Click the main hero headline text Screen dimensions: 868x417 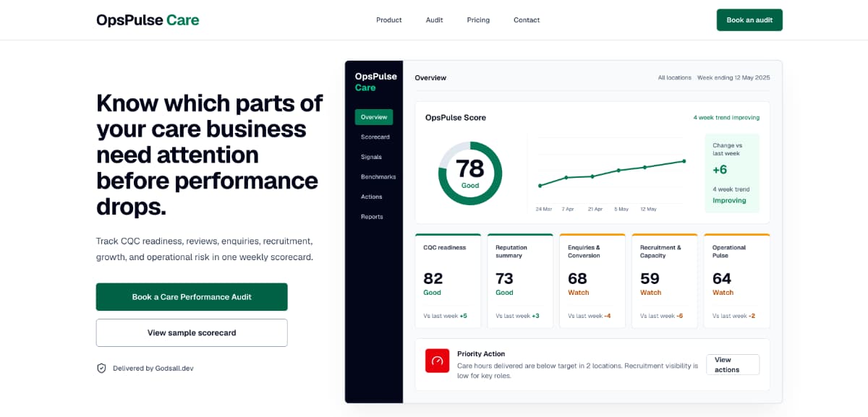(209, 155)
